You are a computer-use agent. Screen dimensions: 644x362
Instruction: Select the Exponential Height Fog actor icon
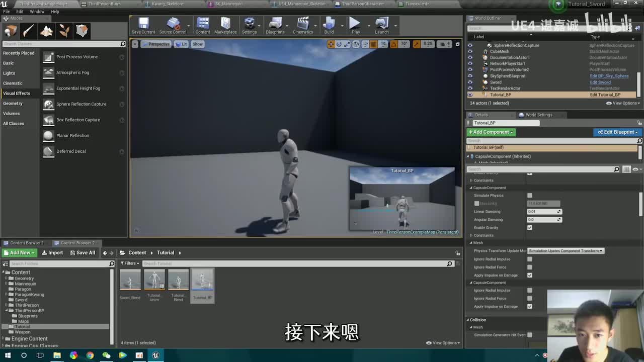48,88
